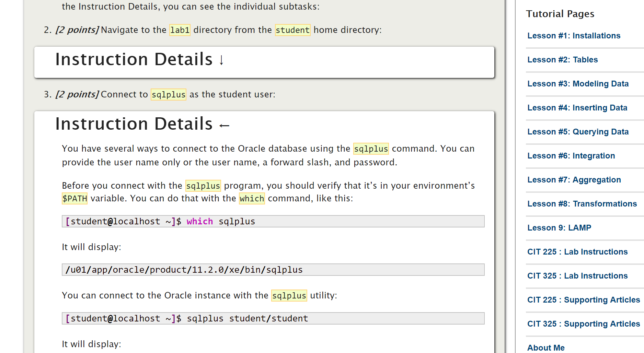Open Lesson #6: Integration tutorial
Screen dimensions: 644x353
571,155
